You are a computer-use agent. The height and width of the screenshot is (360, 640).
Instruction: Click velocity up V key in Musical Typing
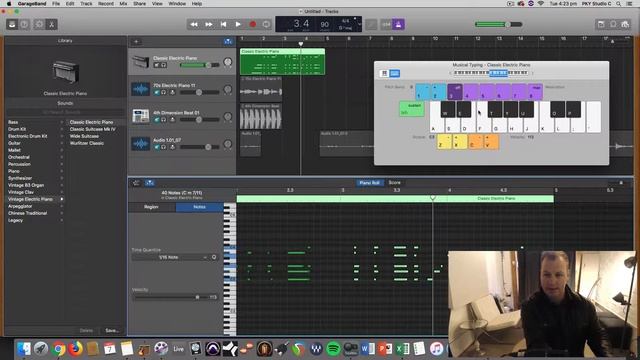point(491,142)
